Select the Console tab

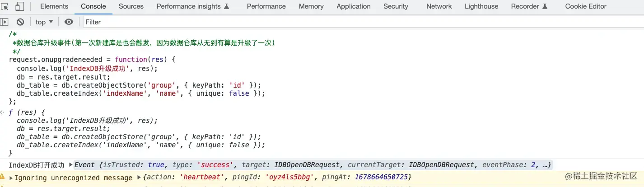point(93,6)
